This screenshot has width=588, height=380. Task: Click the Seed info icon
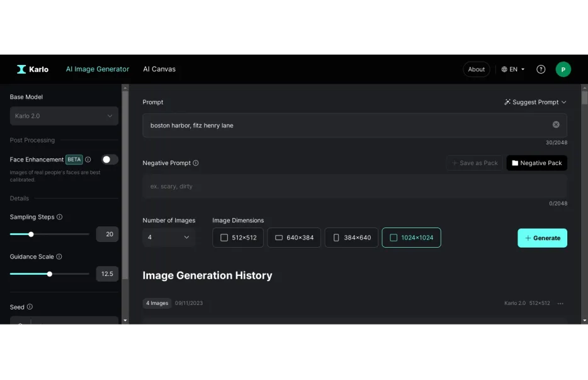(x=30, y=307)
